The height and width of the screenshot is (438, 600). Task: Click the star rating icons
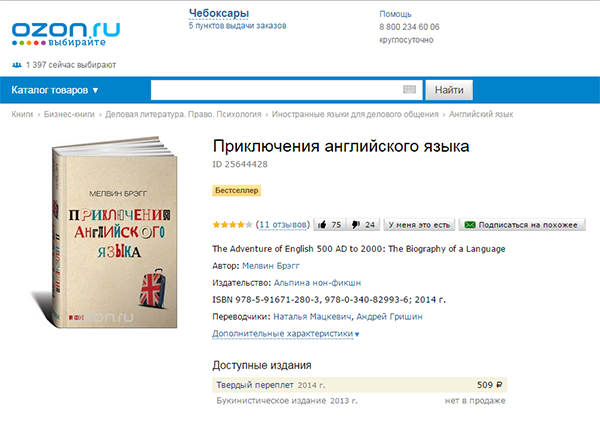pyautogui.click(x=232, y=225)
